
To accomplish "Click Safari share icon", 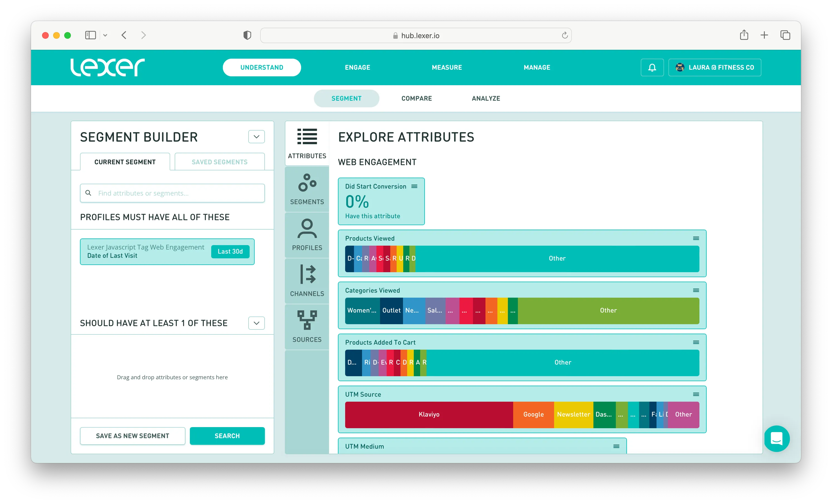I will pos(744,35).
